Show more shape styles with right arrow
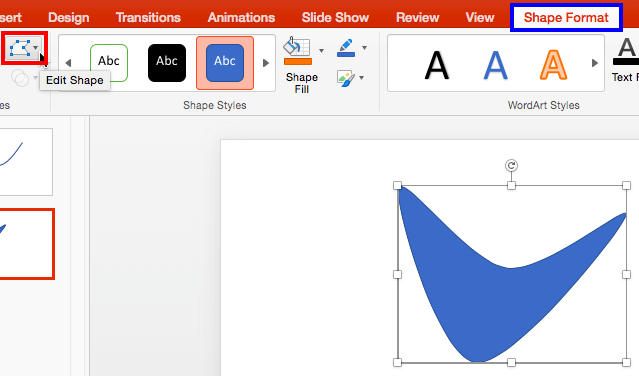 tap(266, 63)
